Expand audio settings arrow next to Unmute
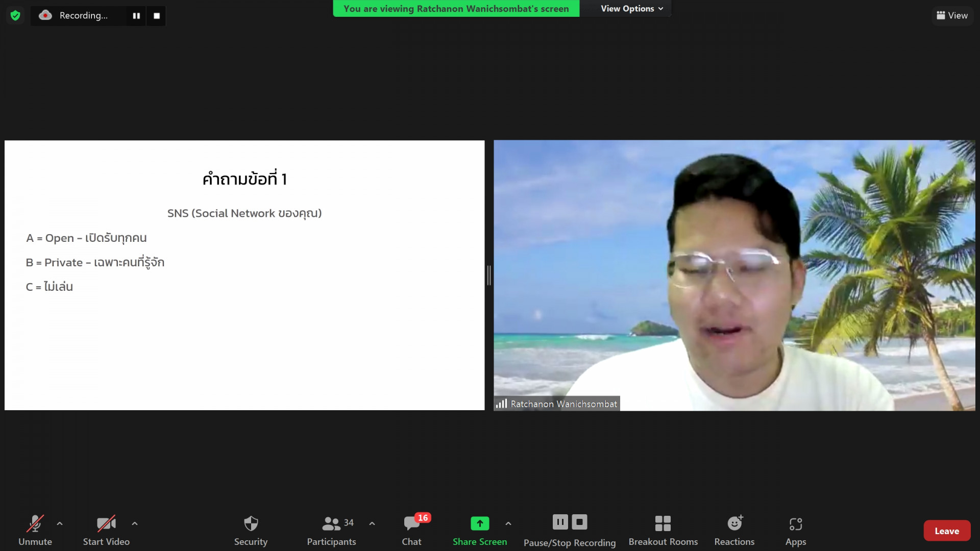Image resolution: width=980 pixels, height=551 pixels. point(60,523)
